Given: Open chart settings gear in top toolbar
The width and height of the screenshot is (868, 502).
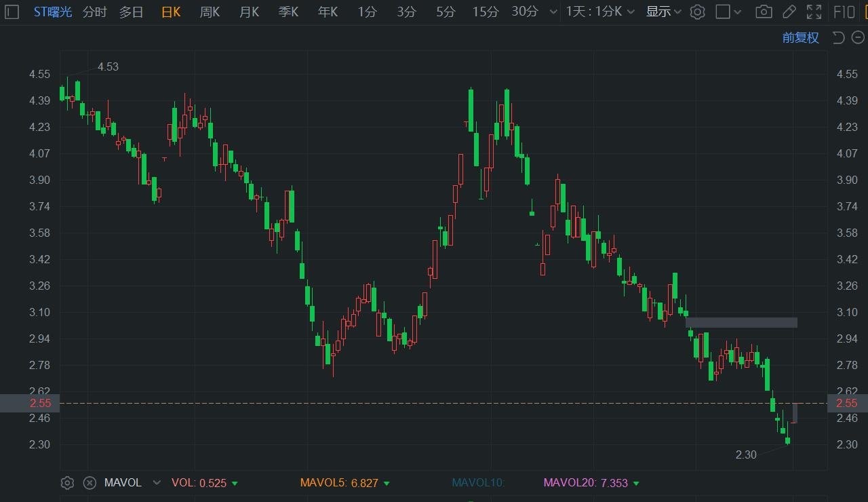Looking at the screenshot, I should [x=698, y=12].
